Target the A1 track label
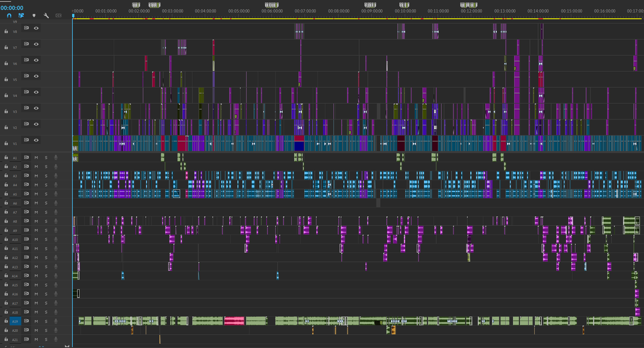644x348 pixels. coord(15,158)
